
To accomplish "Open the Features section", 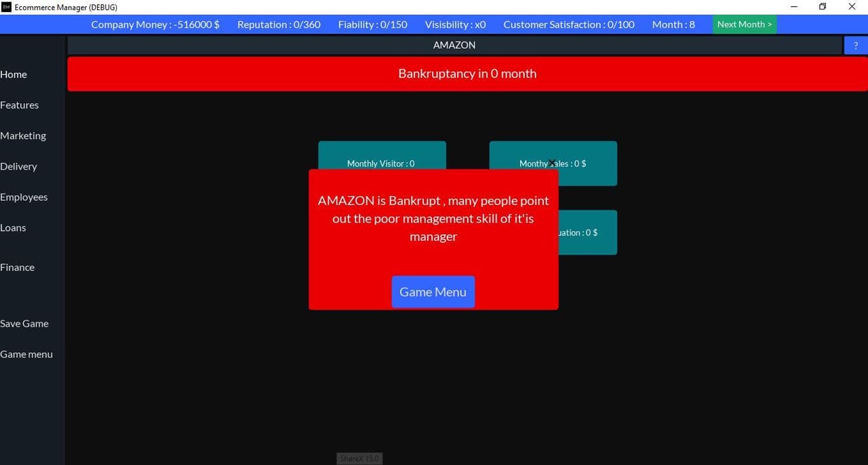I will coord(19,105).
